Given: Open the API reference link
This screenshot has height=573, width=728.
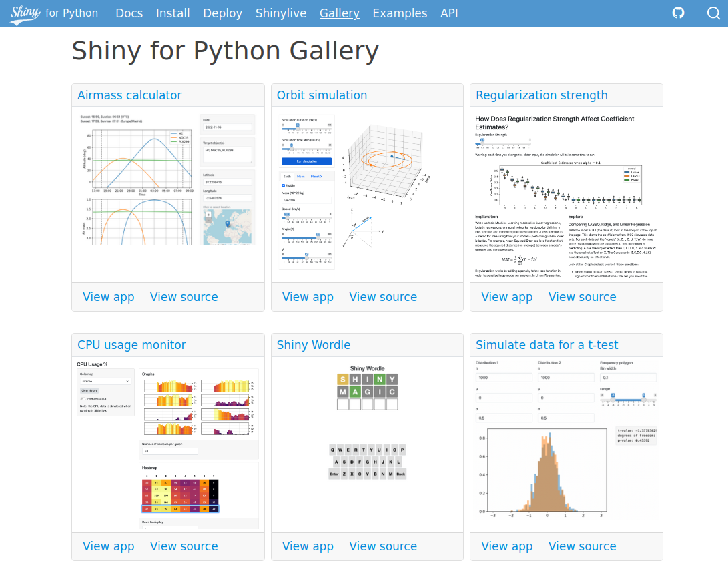Looking at the screenshot, I should coord(449,13).
